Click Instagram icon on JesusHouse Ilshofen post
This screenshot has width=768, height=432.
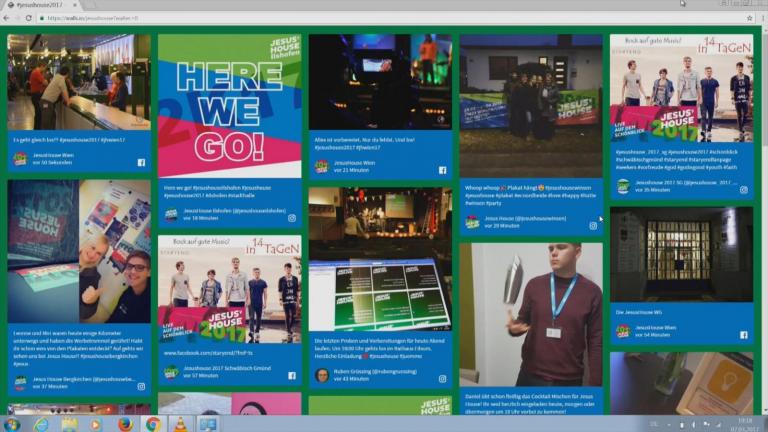(292, 217)
